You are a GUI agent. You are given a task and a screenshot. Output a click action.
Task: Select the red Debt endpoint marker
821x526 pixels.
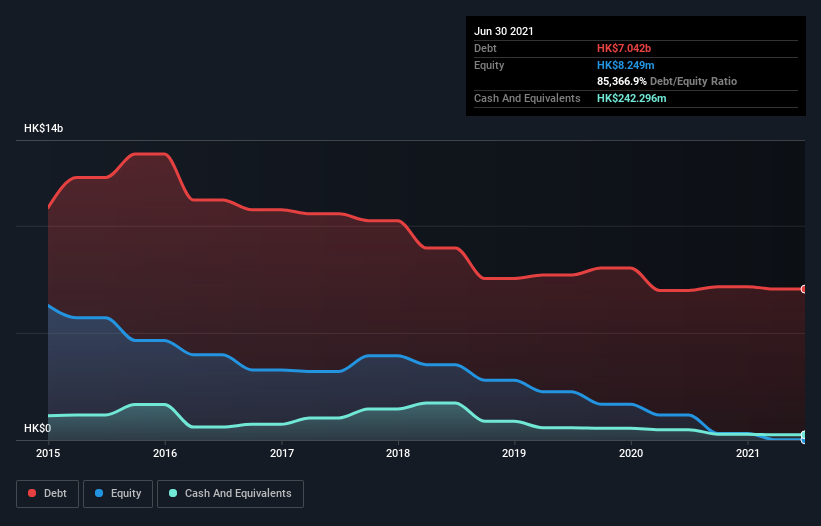click(x=804, y=289)
